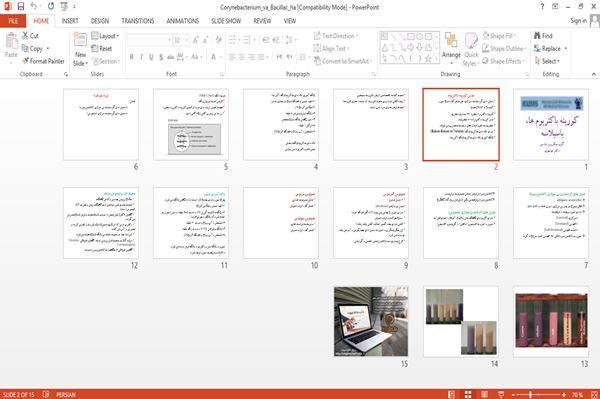The width and height of the screenshot is (600, 399).
Task: Toggle Bold formatting
Action: tap(131, 57)
